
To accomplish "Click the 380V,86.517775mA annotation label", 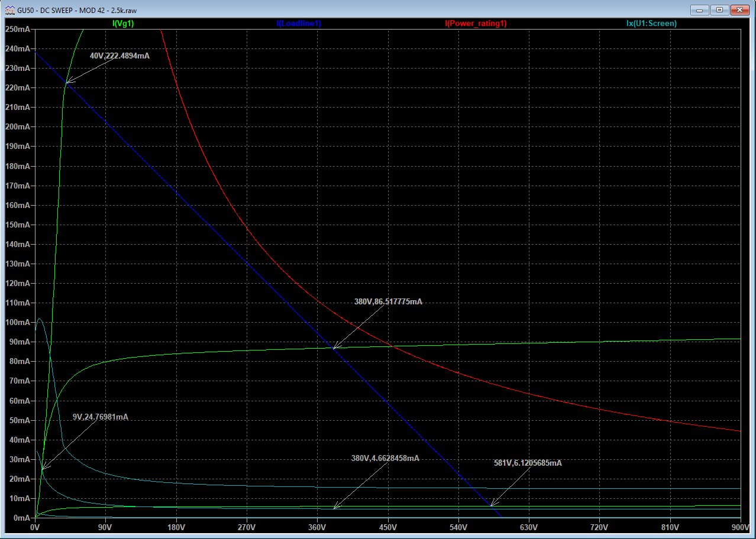I will point(388,301).
